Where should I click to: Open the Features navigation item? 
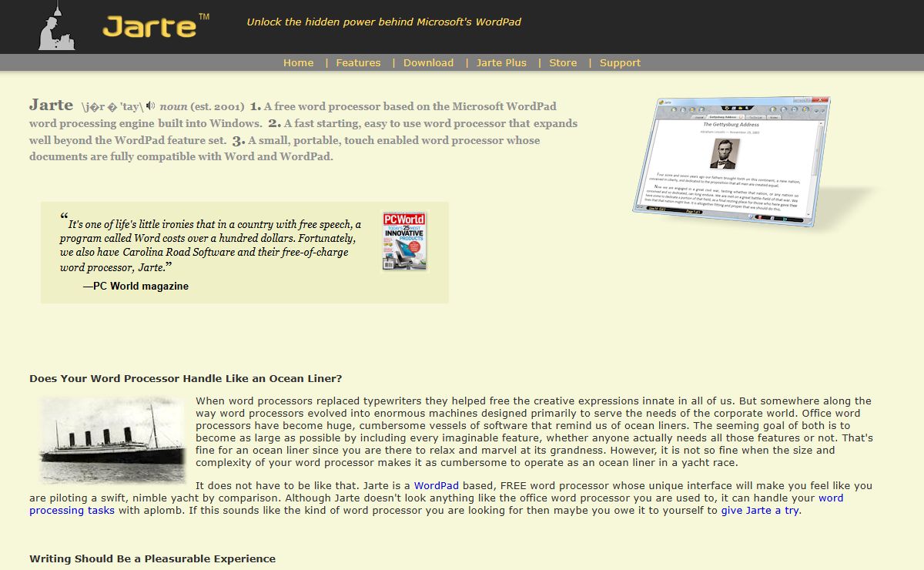point(358,63)
